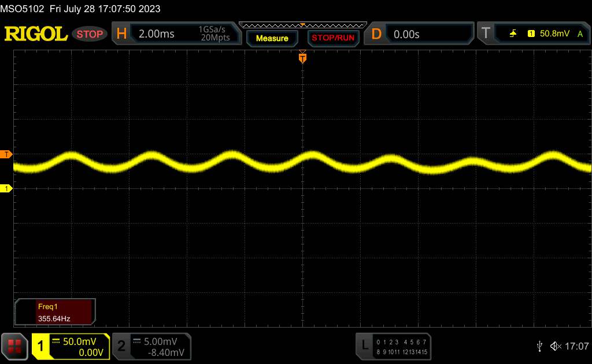Open the delay D icon
592x364 pixels.
pos(376,34)
